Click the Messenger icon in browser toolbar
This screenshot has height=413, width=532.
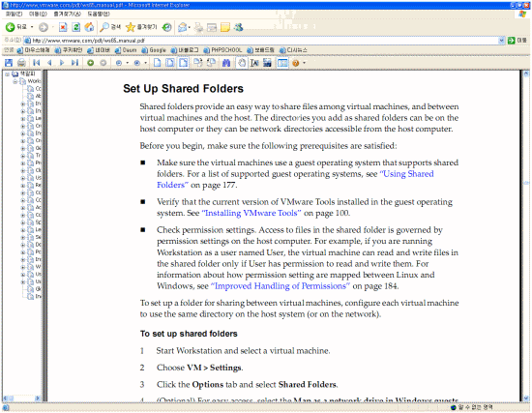(x=239, y=27)
